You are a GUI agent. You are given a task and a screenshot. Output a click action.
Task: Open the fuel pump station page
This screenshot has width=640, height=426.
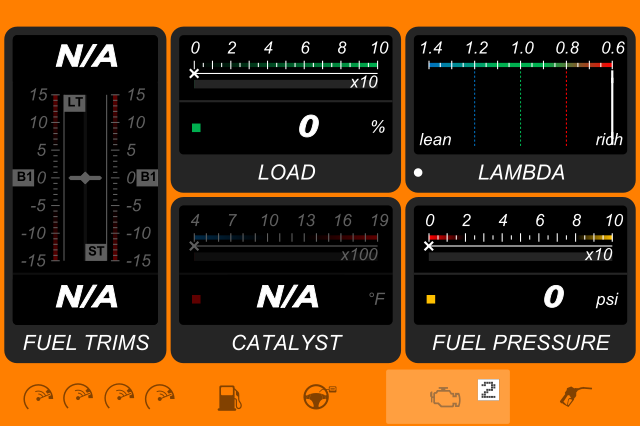coord(229,398)
